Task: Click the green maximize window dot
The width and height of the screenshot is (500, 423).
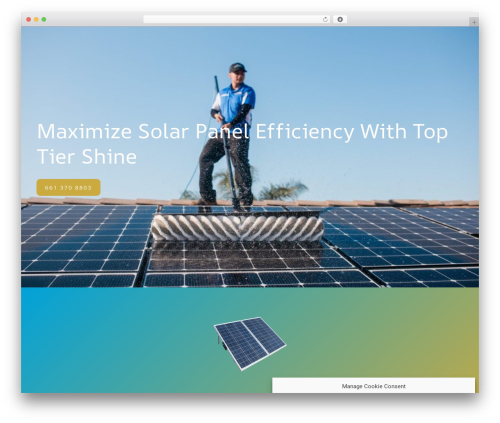Action: [44, 19]
